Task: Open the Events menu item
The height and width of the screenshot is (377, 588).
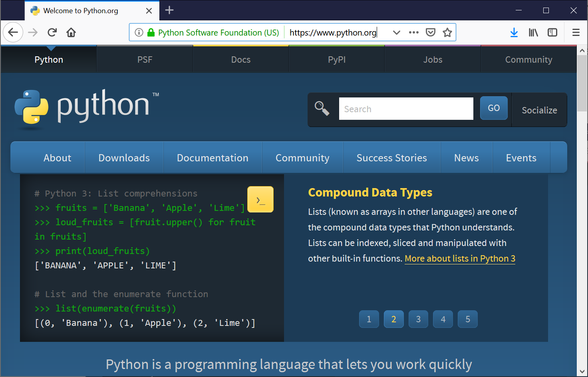Action: click(x=521, y=158)
